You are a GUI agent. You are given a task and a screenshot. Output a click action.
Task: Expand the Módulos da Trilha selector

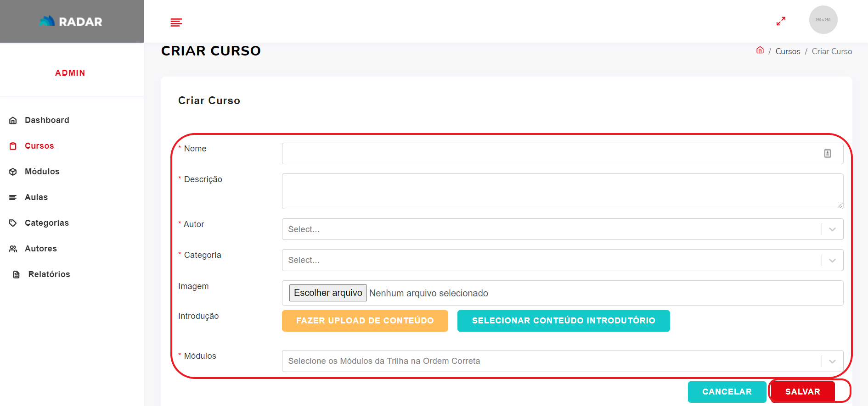coord(832,362)
